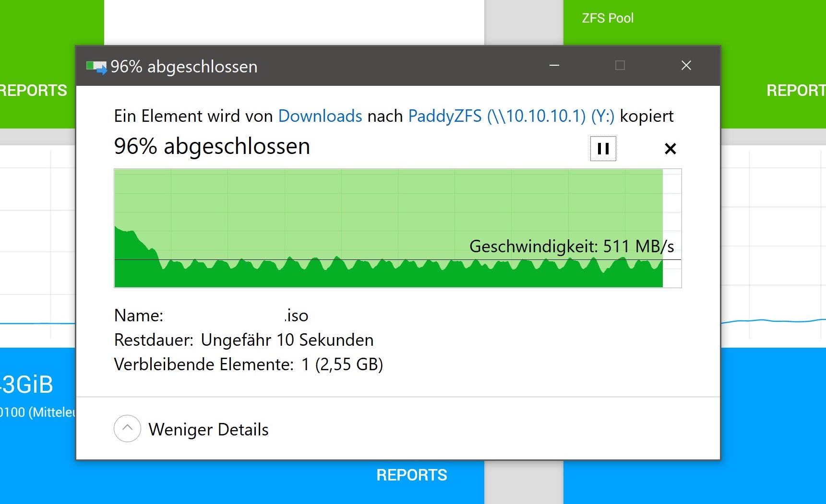Click Verbleibende Elemente: 1 (2,55 GB) text
Viewport: 826px width, 504px height.
coord(249,364)
